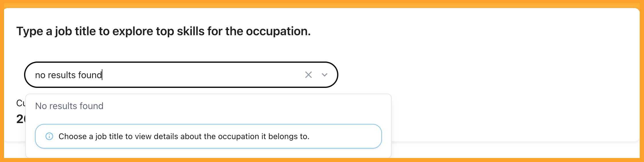Viewport: 644px width, 162px height.
Task: Focus the job title search field
Action: click(181, 75)
